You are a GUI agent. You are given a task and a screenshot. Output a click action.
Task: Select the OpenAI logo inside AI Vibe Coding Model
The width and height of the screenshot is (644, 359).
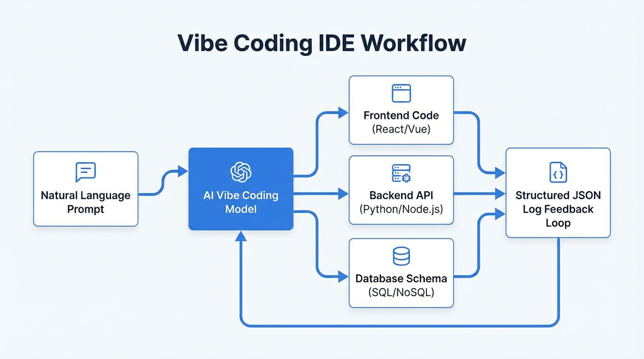(x=241, y=173)
